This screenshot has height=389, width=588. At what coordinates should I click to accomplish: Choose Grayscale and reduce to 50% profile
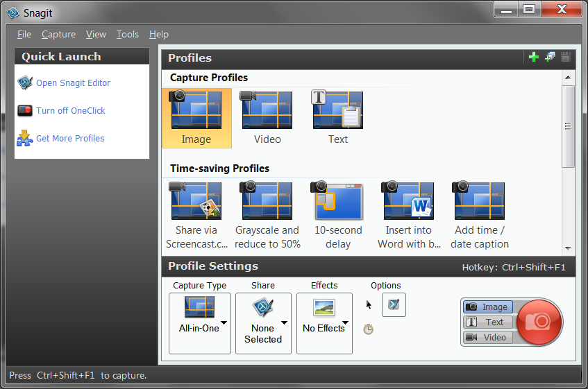tap(267, 216)
